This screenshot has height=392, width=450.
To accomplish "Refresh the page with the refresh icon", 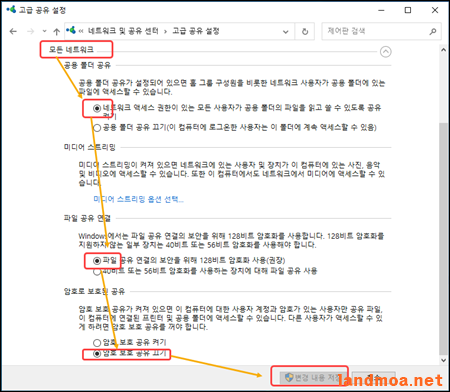I will (305, 32).
